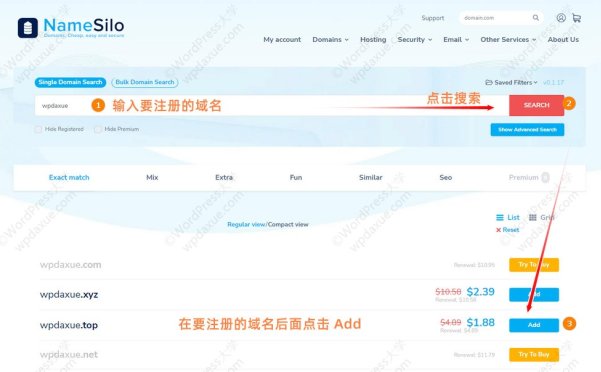Screen dimensions: 601x372
Task: Click the domain search input containing wpdaxue
Action: point(271,106)
